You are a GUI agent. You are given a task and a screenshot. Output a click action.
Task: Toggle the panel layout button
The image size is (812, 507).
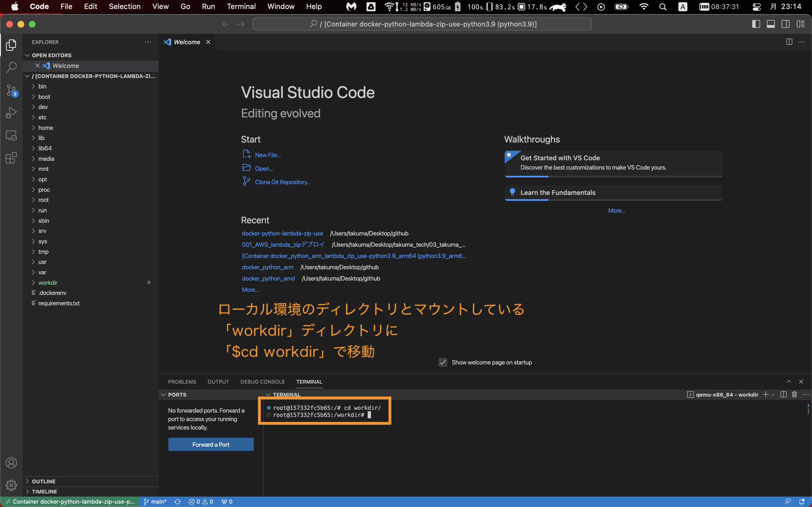771,24
